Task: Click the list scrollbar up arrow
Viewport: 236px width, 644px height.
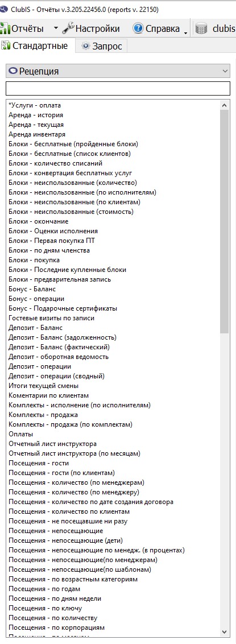Action: 225,105
